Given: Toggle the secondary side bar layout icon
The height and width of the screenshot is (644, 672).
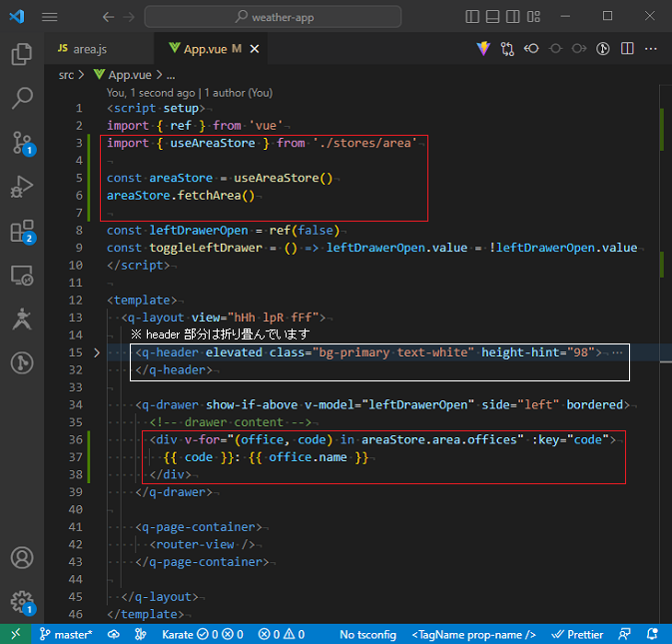Looking at the screenshot, I should click(512, 17).
